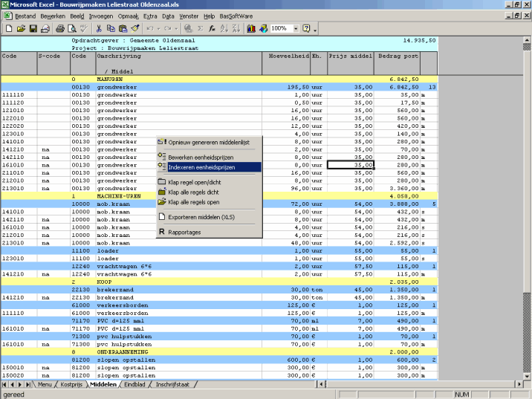
Task: Click the Save icon in the toolbar
Action: [33, 28]
